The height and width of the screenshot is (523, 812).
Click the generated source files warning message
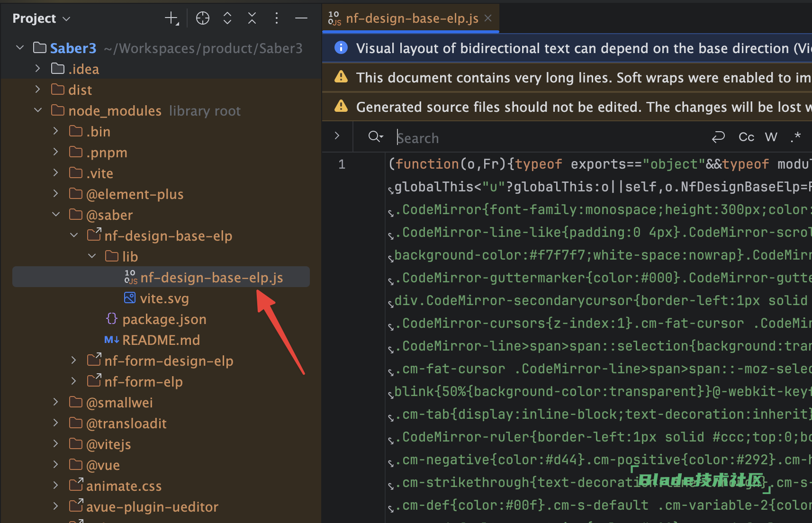(584, 107)
